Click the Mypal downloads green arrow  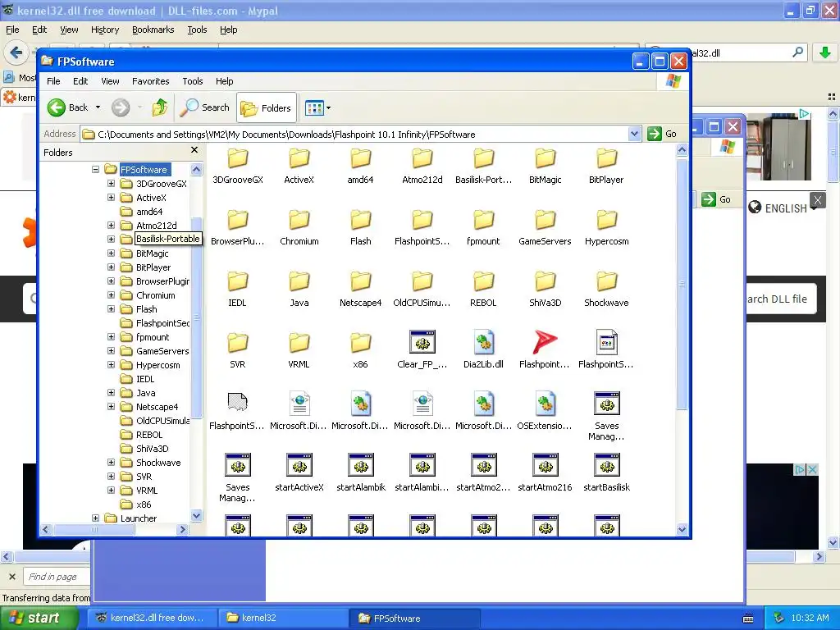point(825,52)
